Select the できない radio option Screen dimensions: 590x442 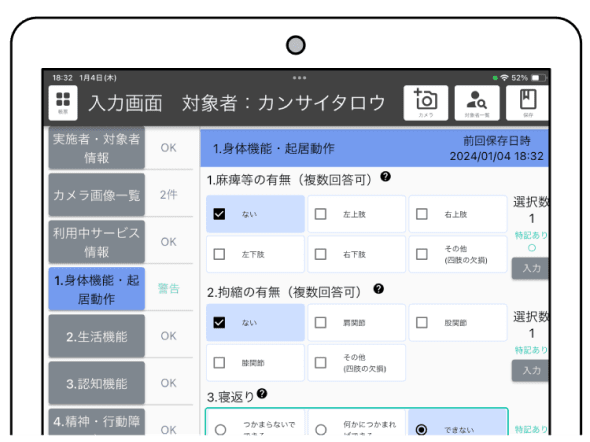coord(421,429)
